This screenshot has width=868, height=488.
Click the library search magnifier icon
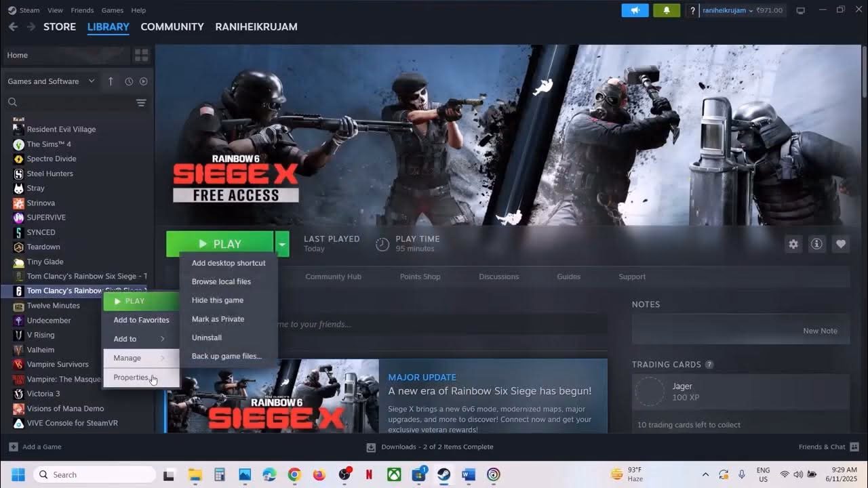pyautogui.click(x=12, y=102)
